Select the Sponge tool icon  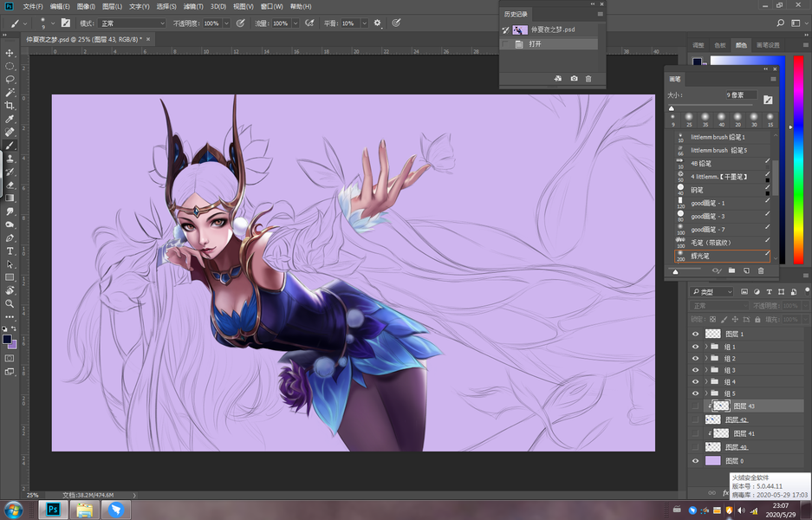pyautogui.click(x=10, y=224)
